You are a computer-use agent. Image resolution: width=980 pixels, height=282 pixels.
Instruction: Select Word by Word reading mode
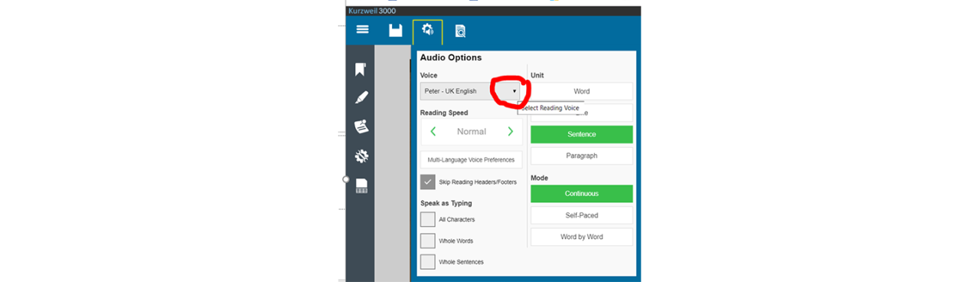(582, 237)
